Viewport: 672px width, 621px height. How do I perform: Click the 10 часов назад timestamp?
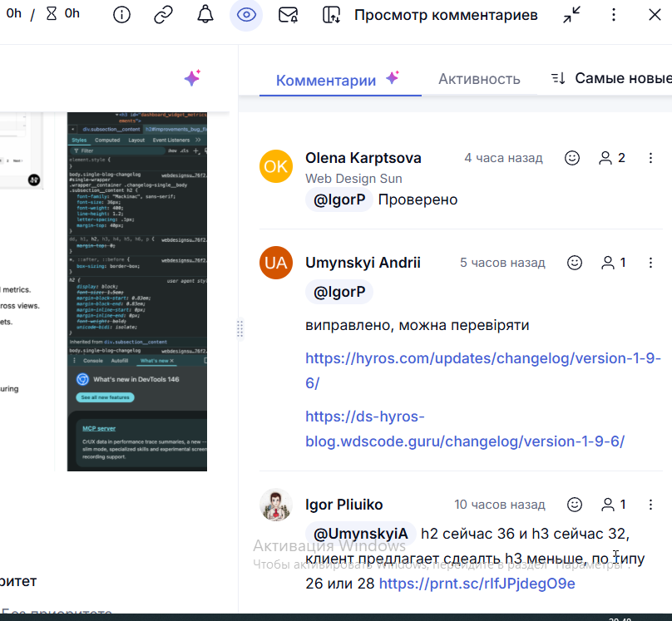pos(500,505)
